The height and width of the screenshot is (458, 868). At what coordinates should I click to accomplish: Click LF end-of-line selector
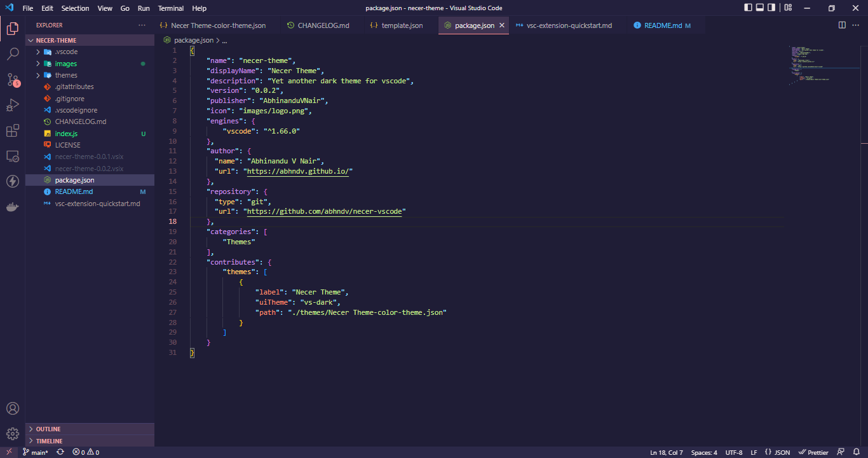coord(754,452)
